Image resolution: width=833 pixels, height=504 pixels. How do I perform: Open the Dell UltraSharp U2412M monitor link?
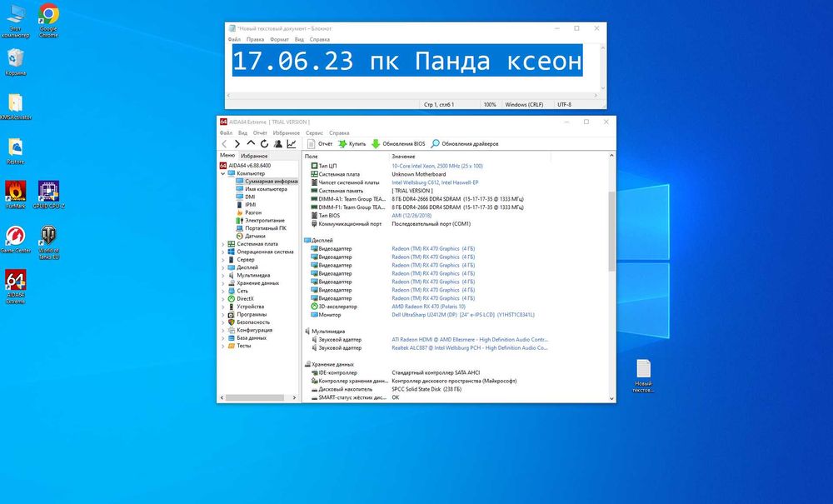pyautogui.click(x=463, y=315)
